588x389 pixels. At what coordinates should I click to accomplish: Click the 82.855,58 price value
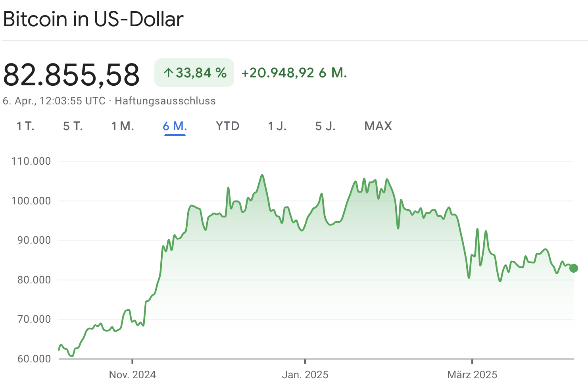coord(71,75)
